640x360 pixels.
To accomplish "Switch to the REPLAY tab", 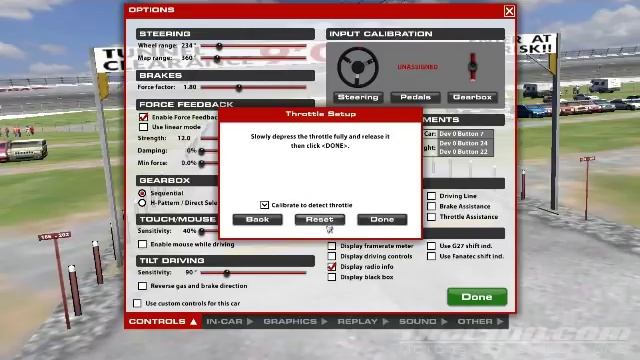I will pos(363,322).
